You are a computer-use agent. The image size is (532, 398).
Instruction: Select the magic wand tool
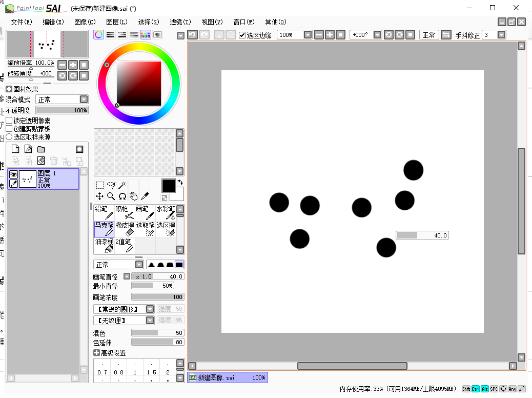coord(122,185)
